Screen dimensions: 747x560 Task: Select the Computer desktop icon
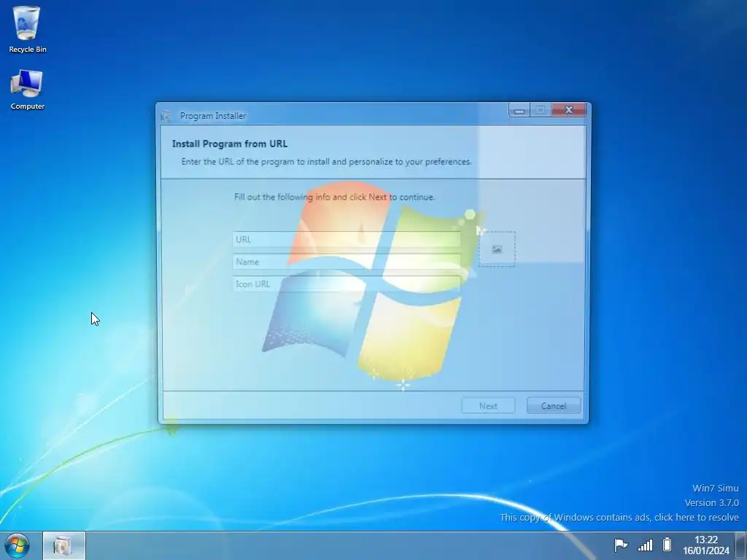pyautogui.click(x=27, y=90)
